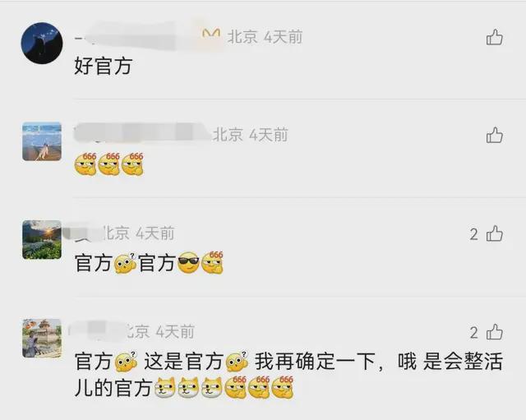Like the '这是官方' long comment

[495, 332]
